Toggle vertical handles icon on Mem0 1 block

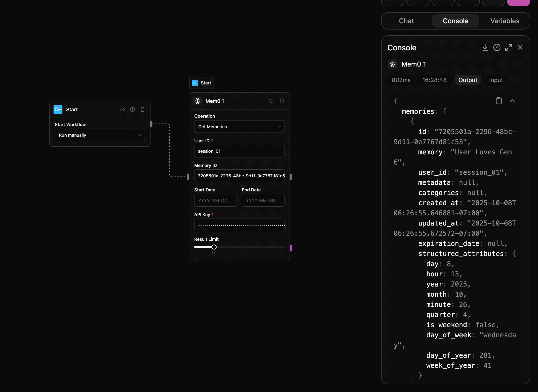[282, 101]
